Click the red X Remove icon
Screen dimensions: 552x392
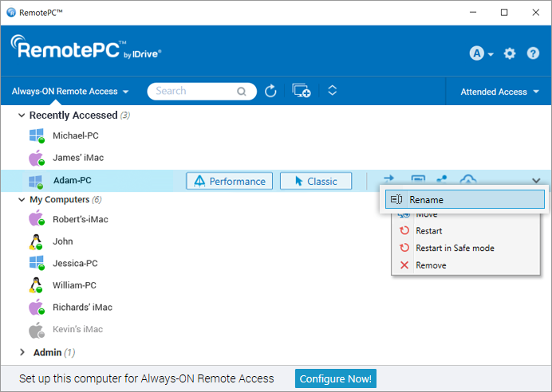[x=404, y=265]
